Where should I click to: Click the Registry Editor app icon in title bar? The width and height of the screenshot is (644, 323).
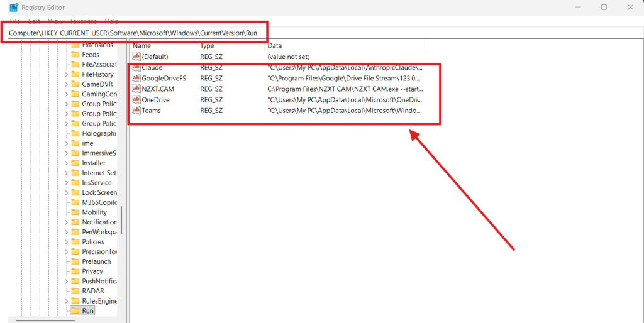coord(14,7)
